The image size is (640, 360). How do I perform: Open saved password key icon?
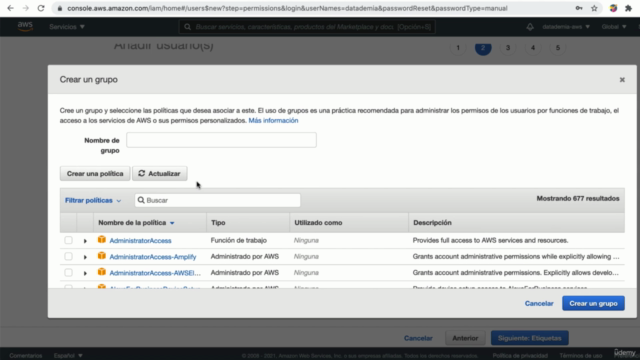[x=579, y=8]
